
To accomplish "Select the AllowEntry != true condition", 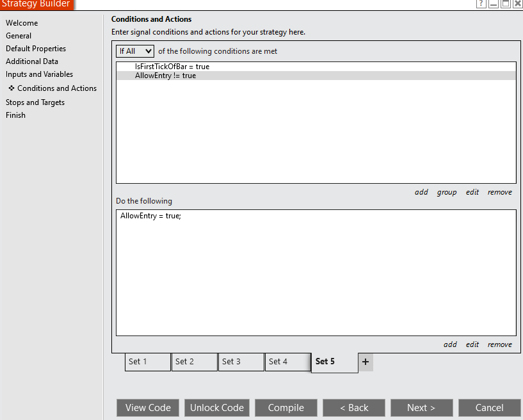I will tap(316, 76).
